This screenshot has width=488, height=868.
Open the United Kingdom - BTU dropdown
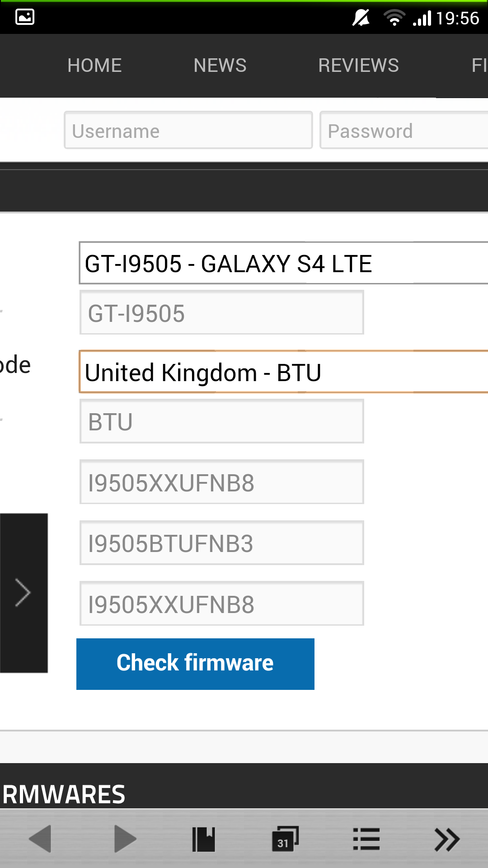[284, 372]
